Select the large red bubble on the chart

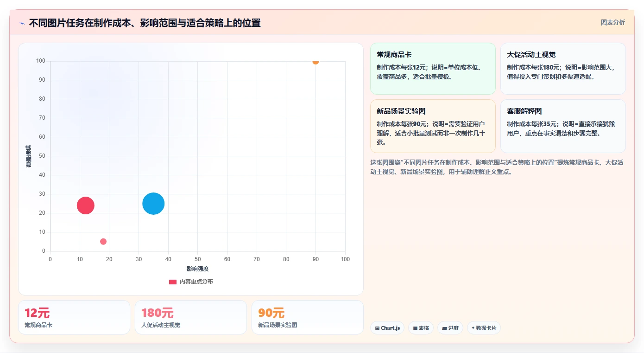86,205
